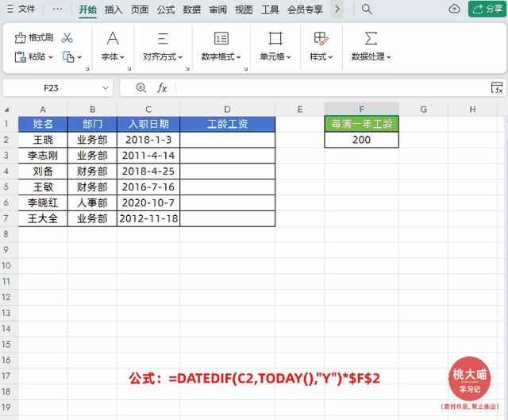This screenshot has height=420, width=508.
Task: Open the clipboard group dialog launcher
Action: coord(87,69)
